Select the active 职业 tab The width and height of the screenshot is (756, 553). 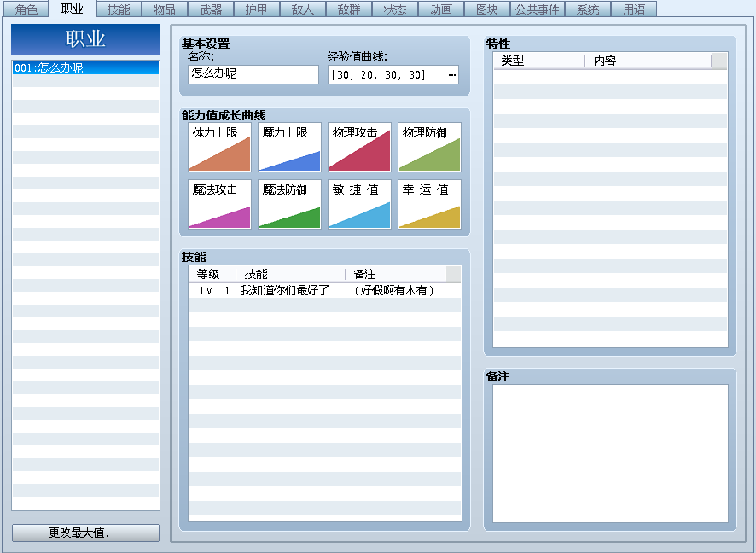tap(73, 9)
